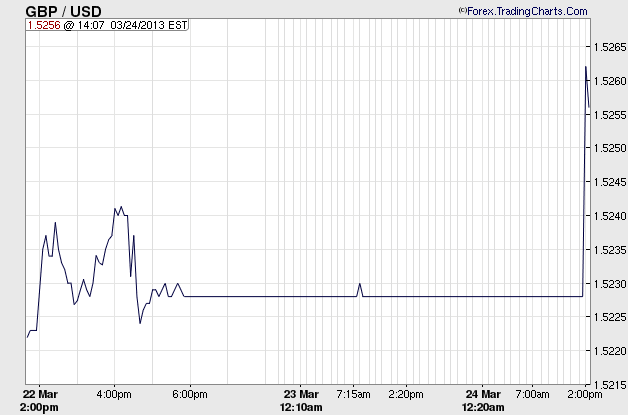The image size is (628, 415).
Task: Click the 1.5255 price axis label
Action: point(610,115)
